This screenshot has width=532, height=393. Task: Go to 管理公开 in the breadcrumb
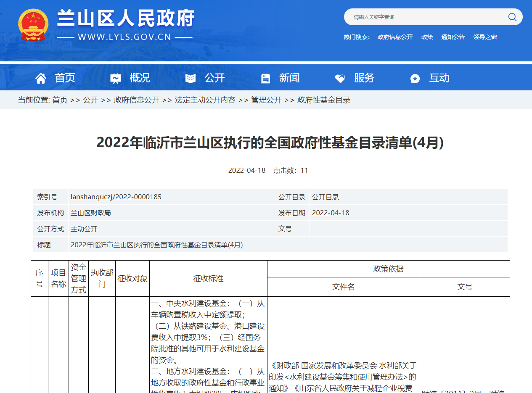coord(266,100)
